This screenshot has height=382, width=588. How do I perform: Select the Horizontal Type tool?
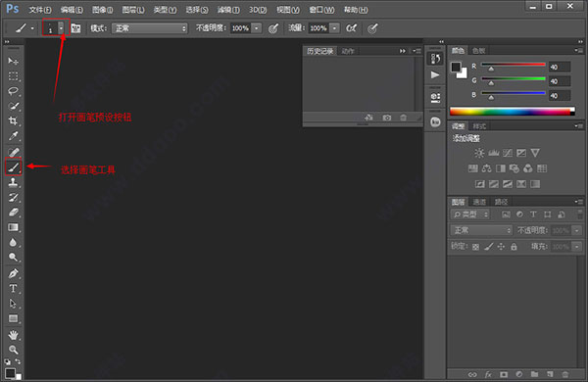pyautogui.click(x=13, y=288)
